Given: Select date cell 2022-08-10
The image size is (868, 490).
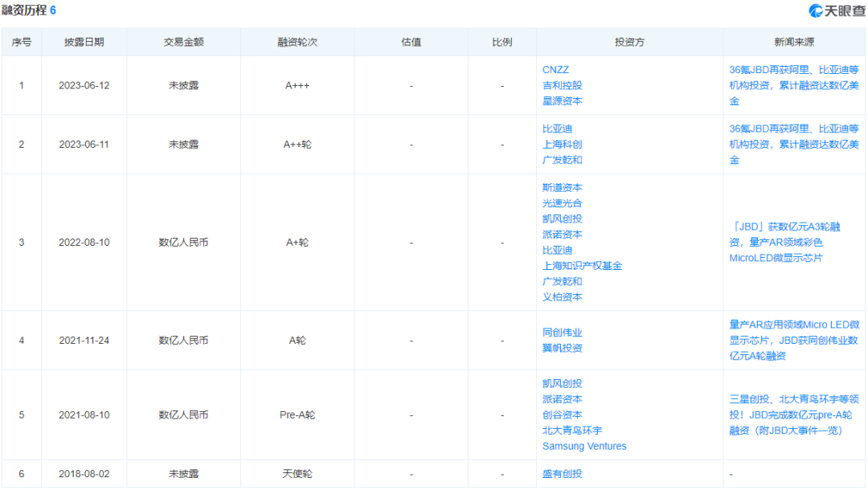Looking at the screenshot, I should (x=84, y=243).
